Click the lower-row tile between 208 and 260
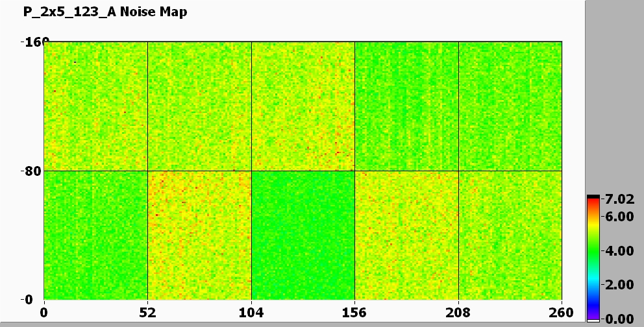This screenshot has height=327, width=644. pyautogui.click(x=510, y=235)
